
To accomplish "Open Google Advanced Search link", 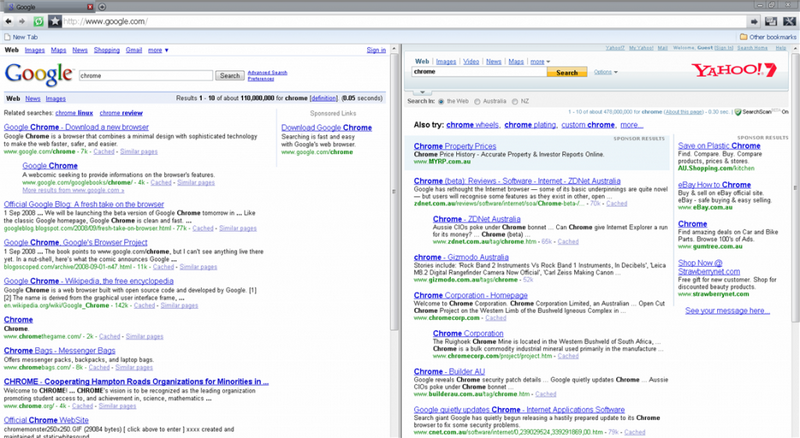I will click(267, 72).
